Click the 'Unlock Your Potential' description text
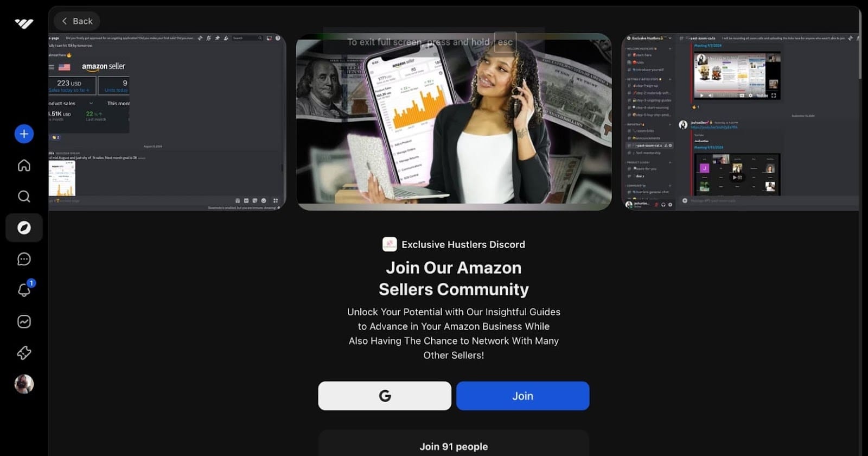The height and width of the screenshot is (456, 868). pos(454,333)
